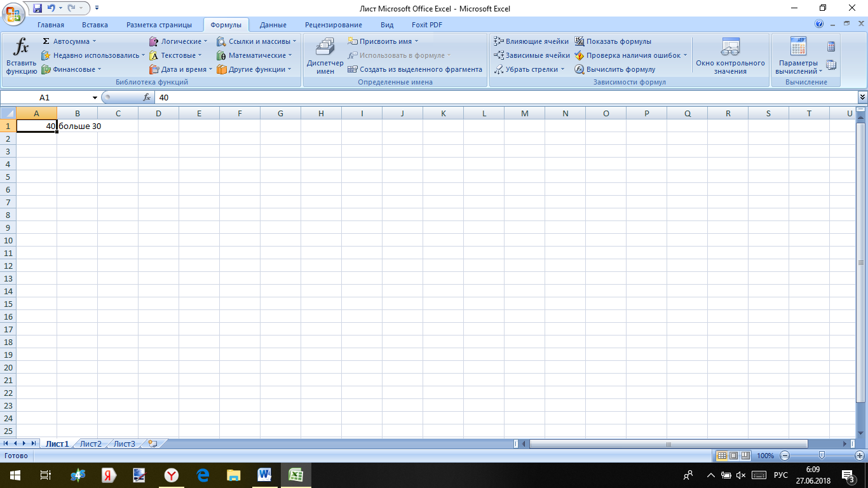Insert a new worksheet tab icon

(152, 444)
